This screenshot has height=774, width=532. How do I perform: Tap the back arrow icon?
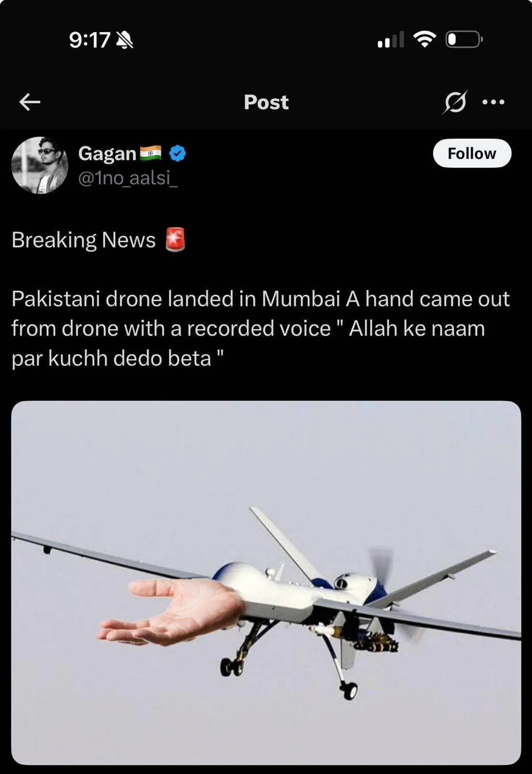(30, 102)
